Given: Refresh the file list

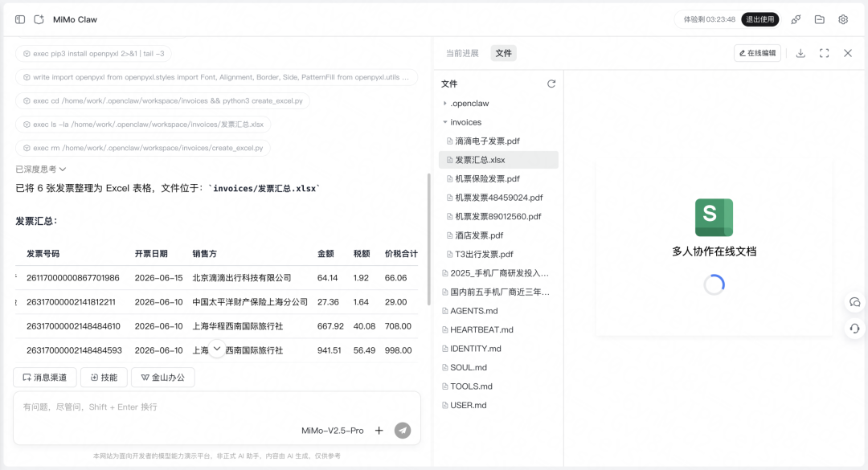Looking at the screenshot, I should point(551,84).
